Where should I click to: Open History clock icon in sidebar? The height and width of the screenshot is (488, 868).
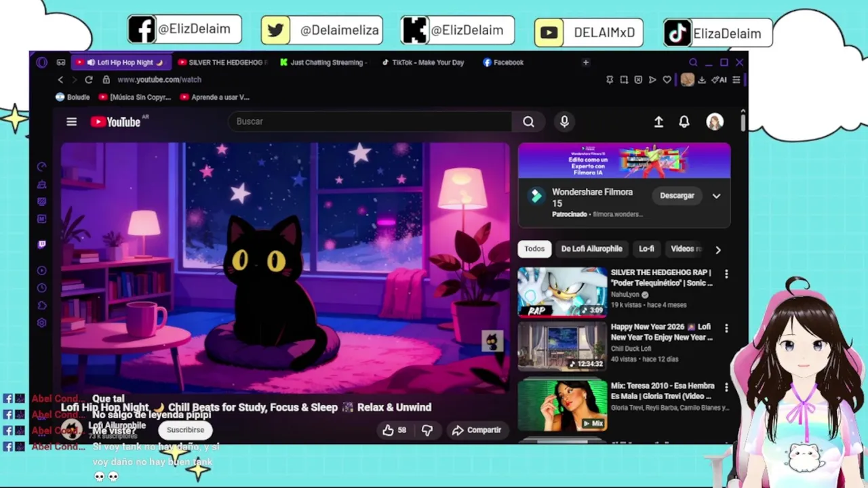coord(42,287)
